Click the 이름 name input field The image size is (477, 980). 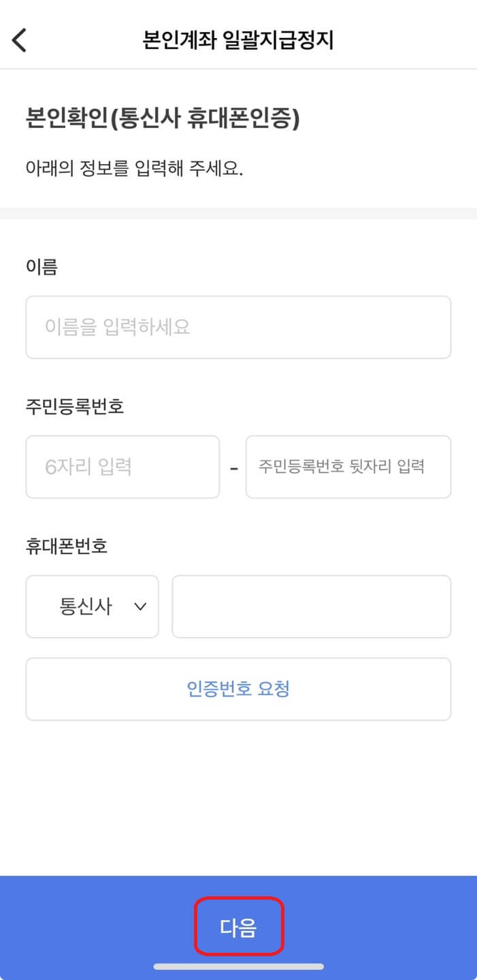click(238, 327)
